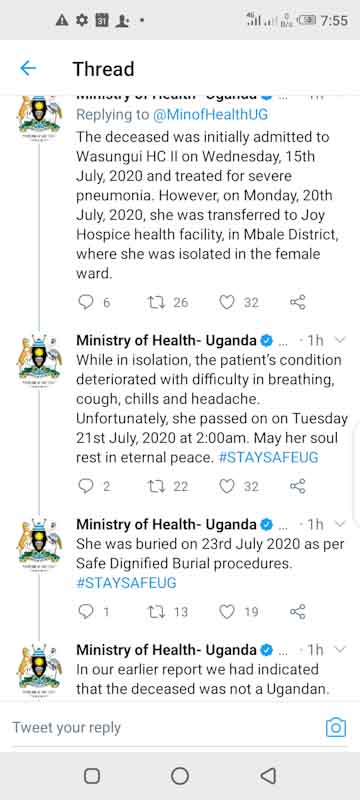This screenshot has width=360, height=800.
Task: Reply to the Wasungui HC II admission tweet
Action: (x=85, y=302)
